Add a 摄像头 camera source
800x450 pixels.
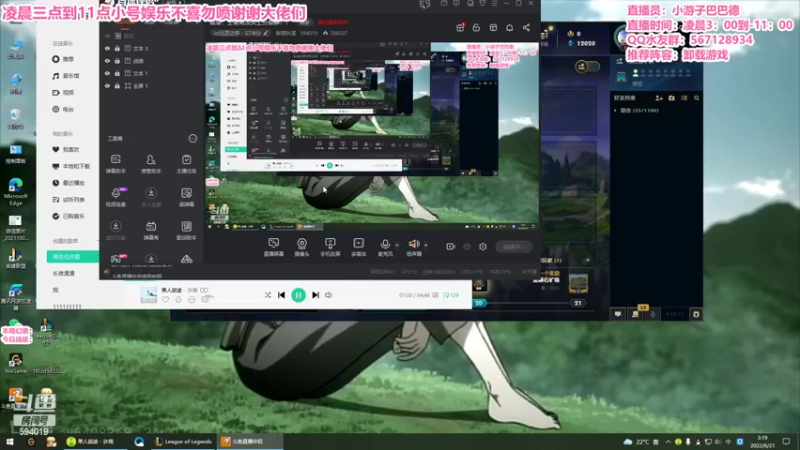[x=302, y=247]
